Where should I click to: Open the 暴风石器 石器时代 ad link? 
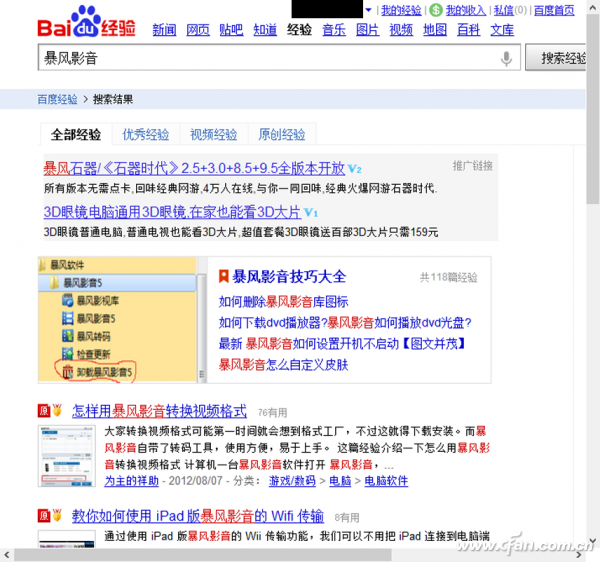click(194, 168)
